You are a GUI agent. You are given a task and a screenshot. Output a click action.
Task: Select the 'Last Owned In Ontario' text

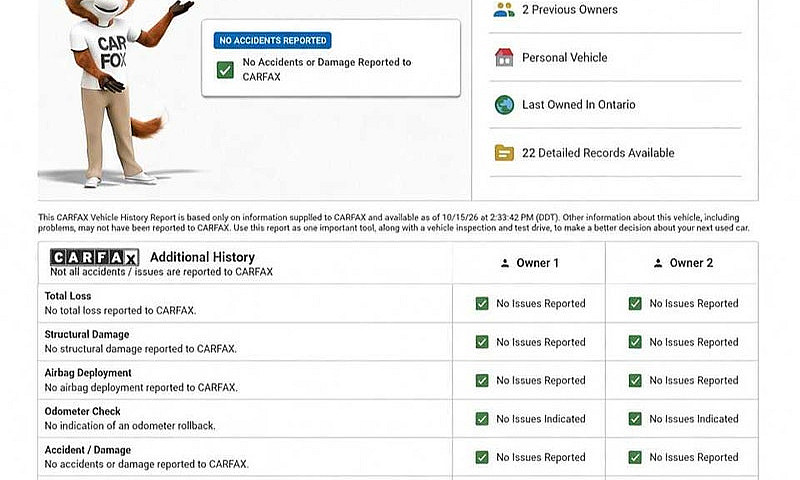coord(579,105)
